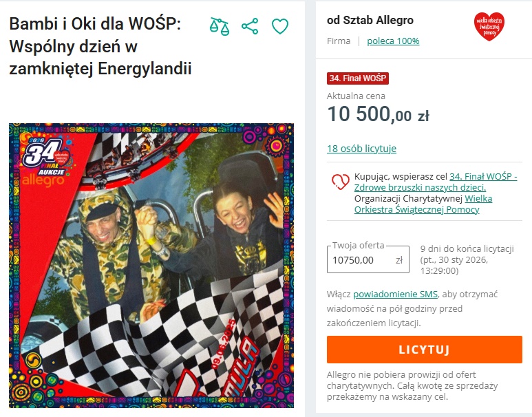Click the seller name od Sztab Allegro
Image resolution: width=532 pixels, height=417 pixels.
[x=370, y=21]
